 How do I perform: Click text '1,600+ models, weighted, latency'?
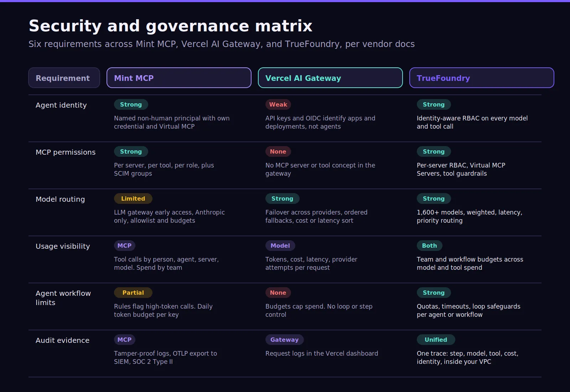pos(470,216)
